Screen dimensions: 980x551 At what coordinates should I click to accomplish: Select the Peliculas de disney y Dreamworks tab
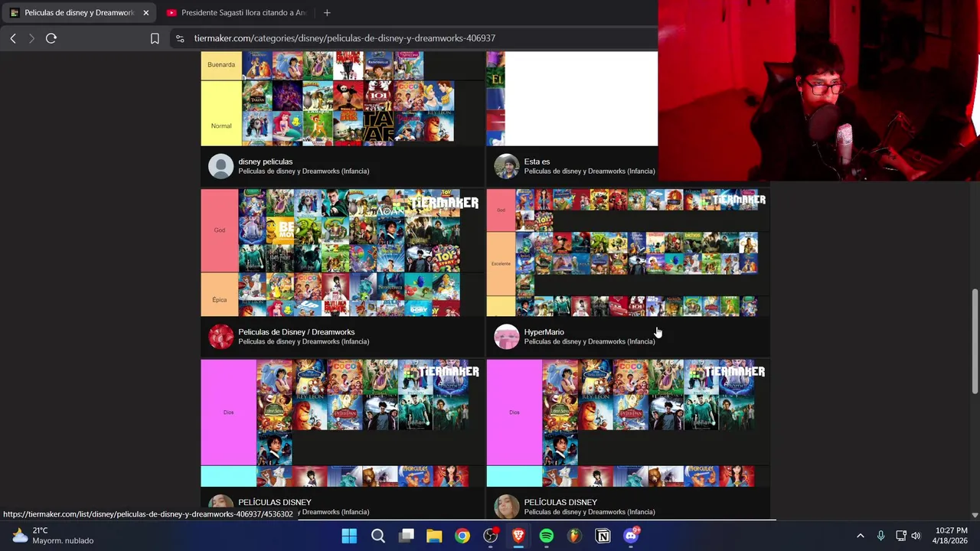72,13
